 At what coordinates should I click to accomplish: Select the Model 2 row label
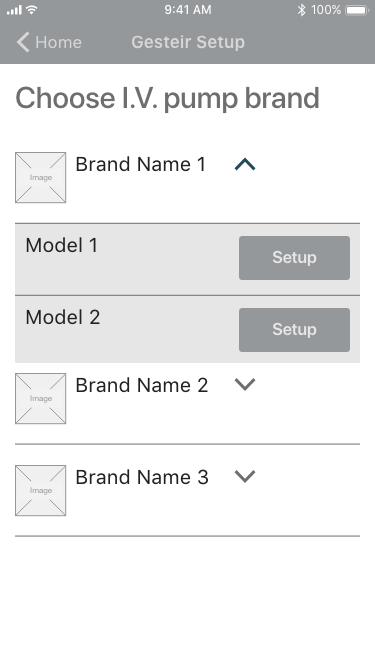pyautogui.click(x=63, y=317)
